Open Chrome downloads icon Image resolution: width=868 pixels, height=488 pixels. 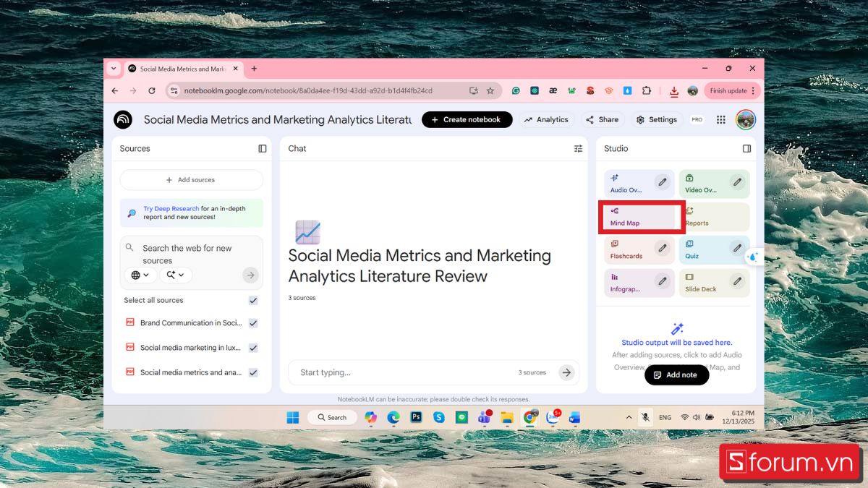(674, 91)
